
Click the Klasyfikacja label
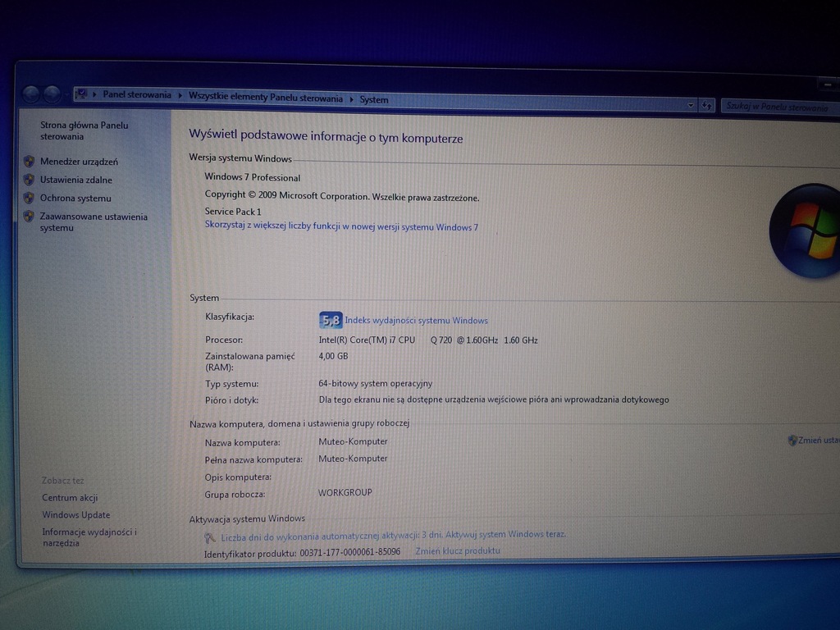tap(230, 317)
